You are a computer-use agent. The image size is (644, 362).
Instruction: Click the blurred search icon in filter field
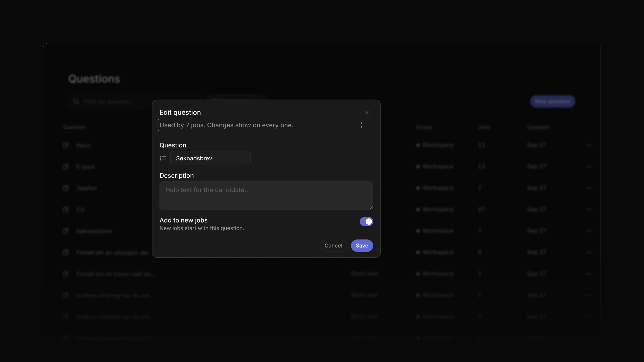(x=76, y=101)
